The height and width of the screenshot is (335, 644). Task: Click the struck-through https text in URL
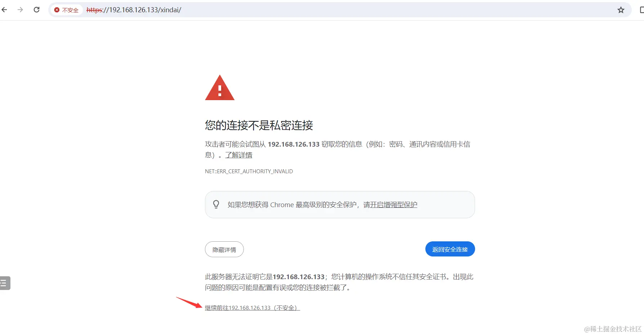94,10
